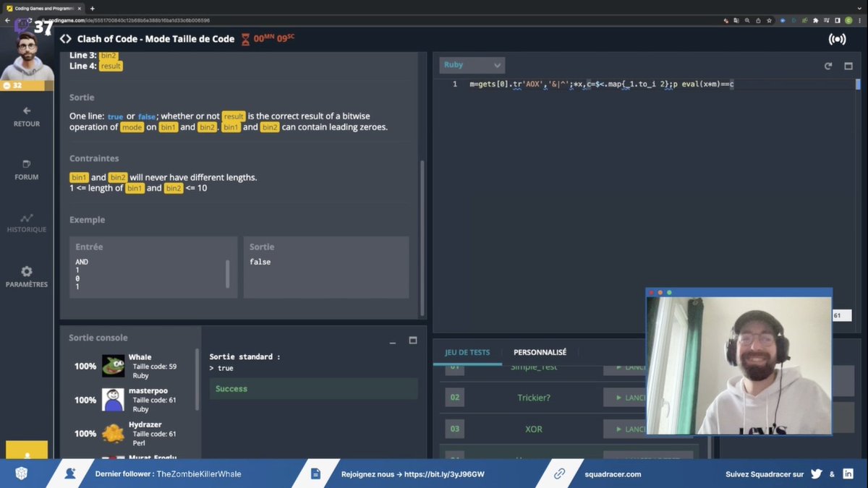Switch to the PERSONNALISÉ tab

point(540,352)
